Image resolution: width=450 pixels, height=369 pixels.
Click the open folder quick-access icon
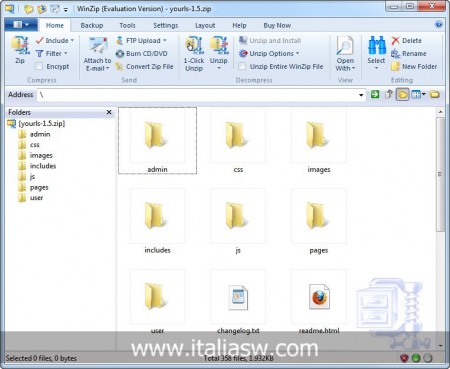coord(29,9)
